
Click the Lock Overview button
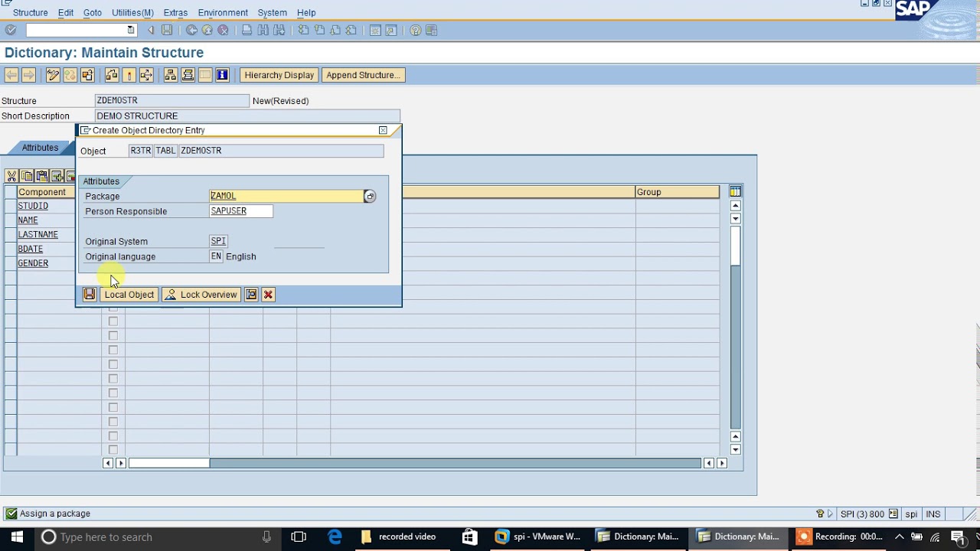[201, 295]
